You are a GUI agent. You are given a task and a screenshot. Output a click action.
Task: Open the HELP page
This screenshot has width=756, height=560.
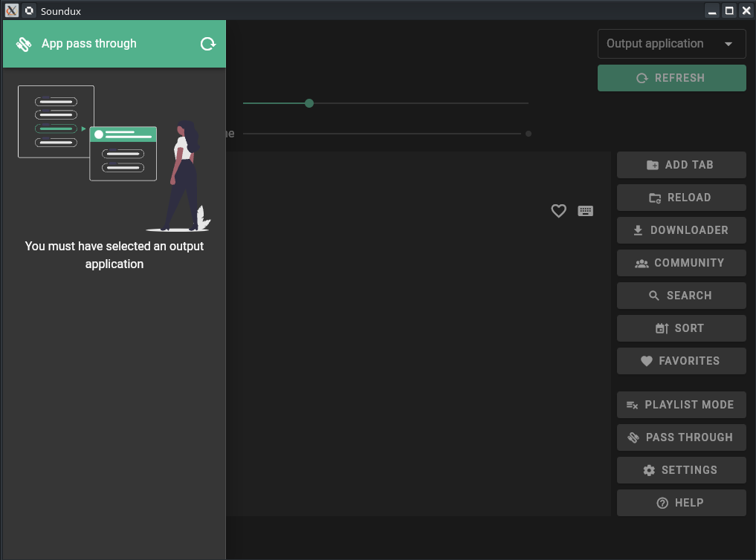[681, 503]
